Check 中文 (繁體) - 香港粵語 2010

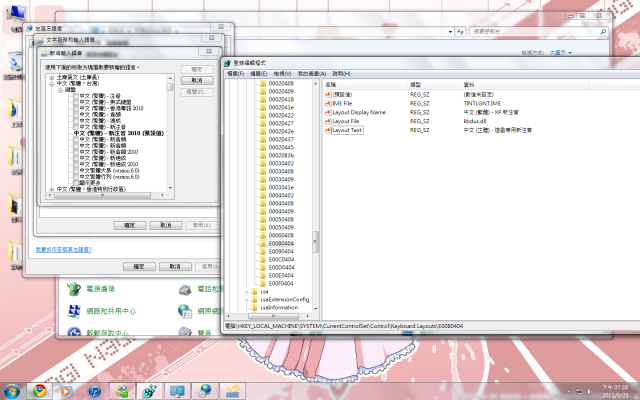pos(76,108)
